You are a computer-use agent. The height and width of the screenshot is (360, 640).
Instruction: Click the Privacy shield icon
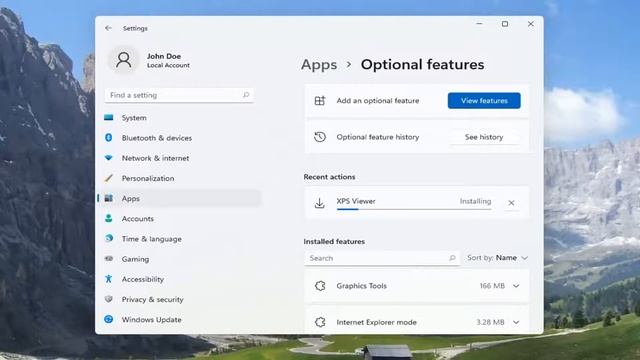coord(109,299)
